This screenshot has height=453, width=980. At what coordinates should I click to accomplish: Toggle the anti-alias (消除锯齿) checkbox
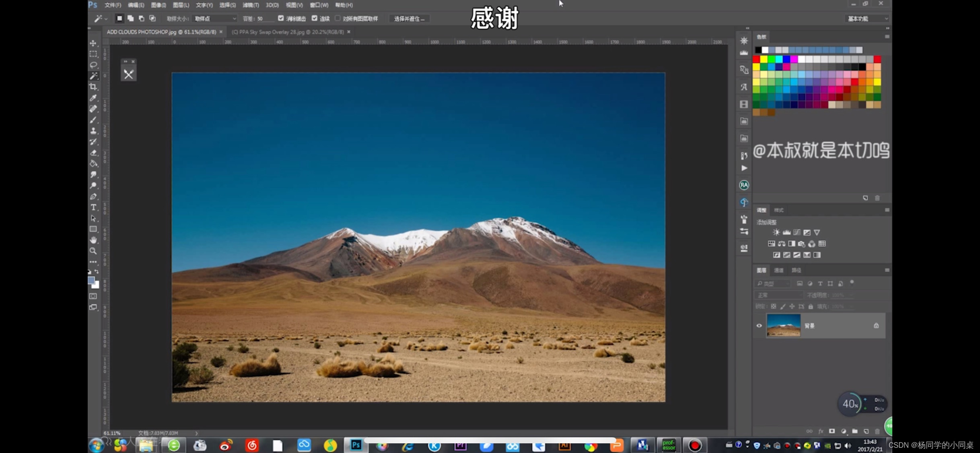click(x=281, y=18)
